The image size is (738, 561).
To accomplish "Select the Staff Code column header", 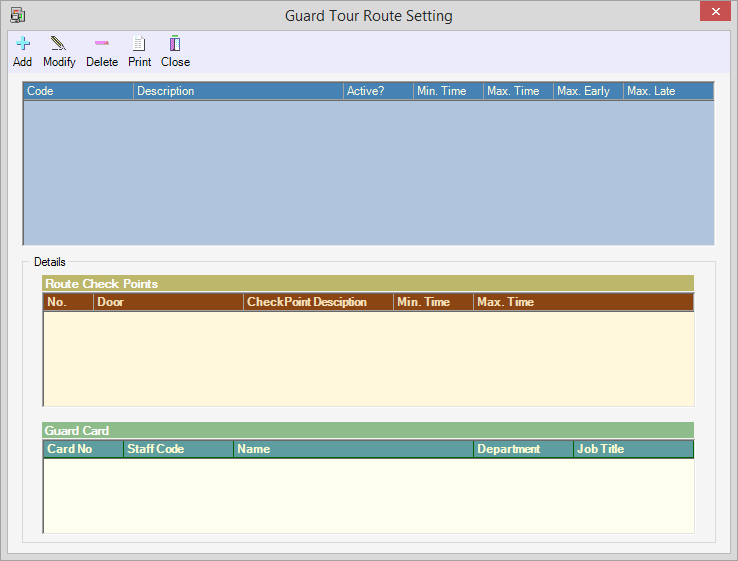I will click(x=178, y=449).
